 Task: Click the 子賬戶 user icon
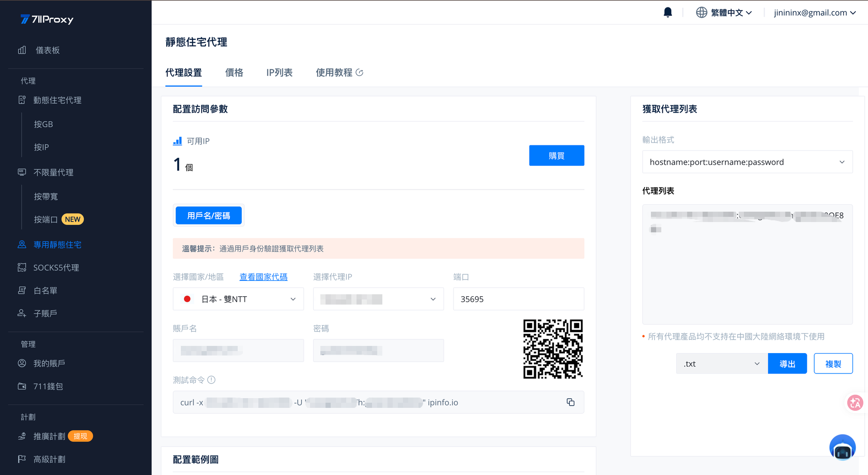(22, 313)
